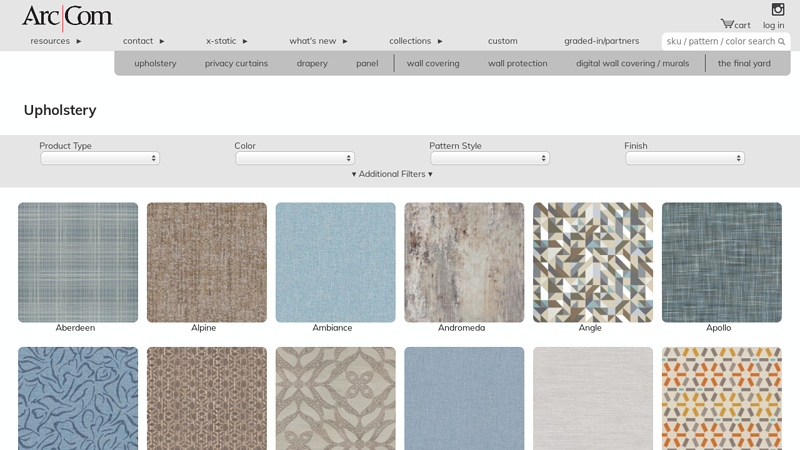Open the Product Type dropdown

point(100,158)
